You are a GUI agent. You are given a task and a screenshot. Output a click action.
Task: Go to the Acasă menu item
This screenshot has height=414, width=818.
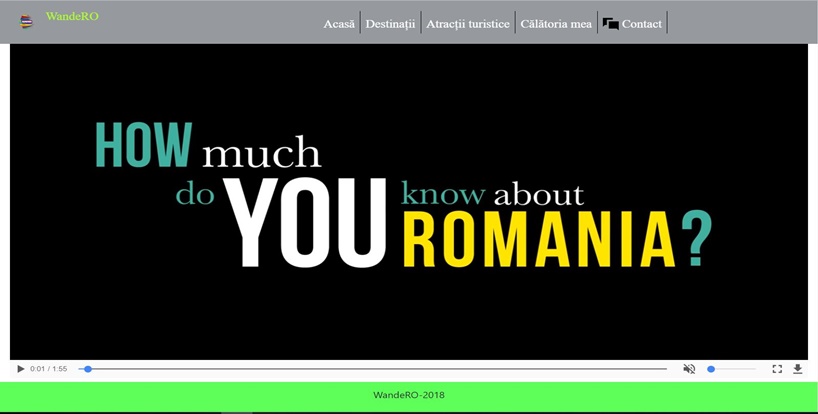point(339,24)
